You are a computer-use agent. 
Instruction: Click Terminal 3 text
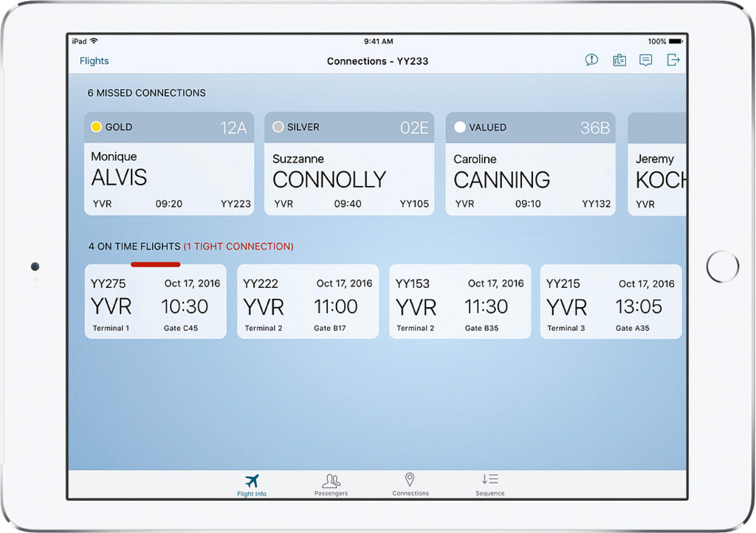click(566, 329)
